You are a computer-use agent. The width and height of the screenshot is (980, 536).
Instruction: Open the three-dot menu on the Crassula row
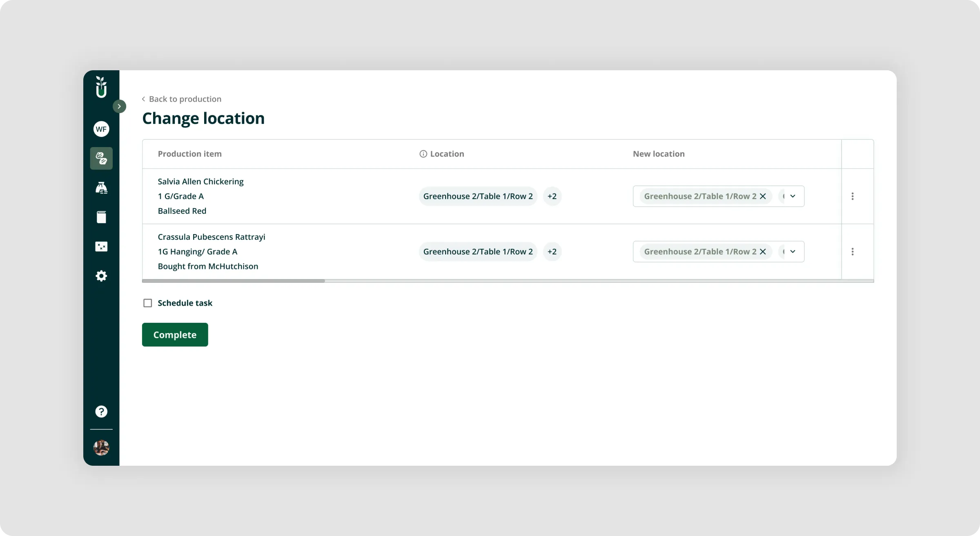(853, 252)
